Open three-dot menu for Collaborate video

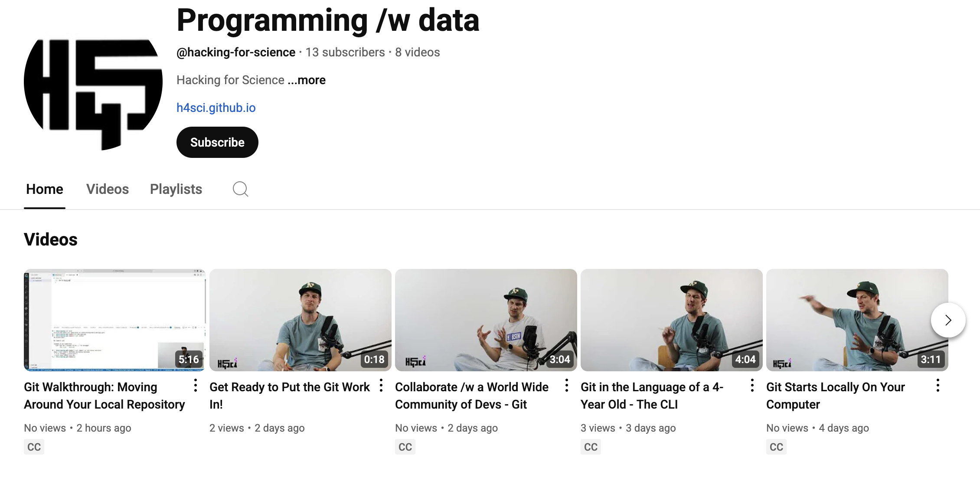tap(567, 385)
